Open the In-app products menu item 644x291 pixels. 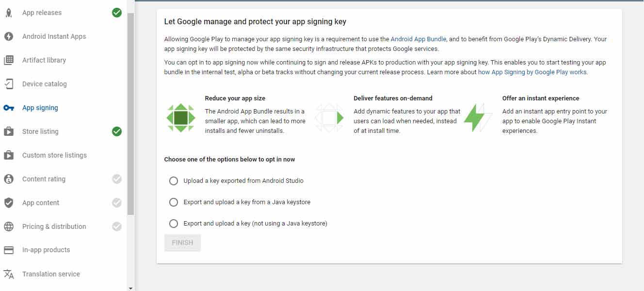[x=46, y=250]
